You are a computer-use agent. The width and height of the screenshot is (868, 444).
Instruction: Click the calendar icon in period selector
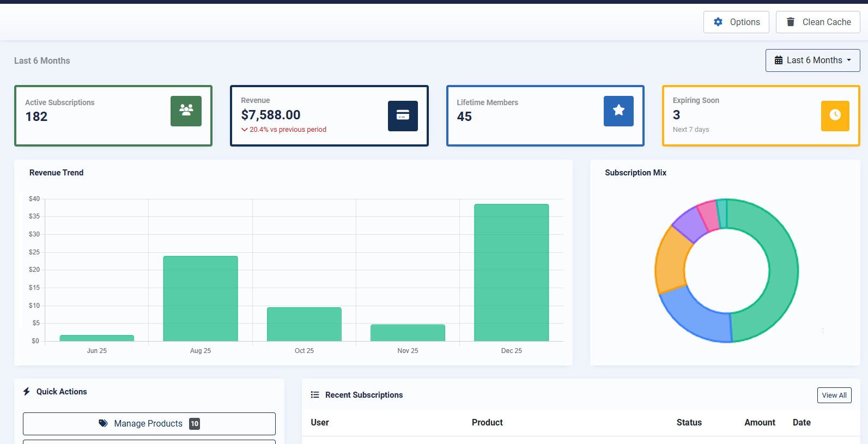779,60
